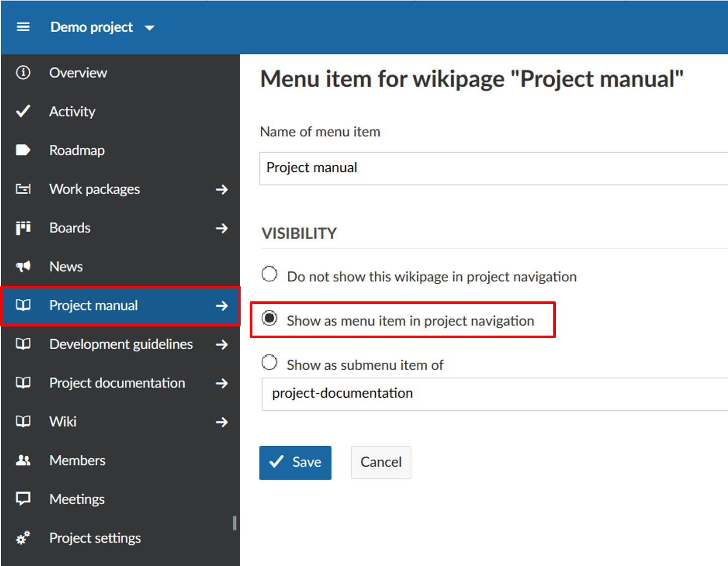Image resolution: width=728 pixels, height=566 pixels.
Task: Expand the Wiki submenu arrow
Action: click(x=222, y=422)
